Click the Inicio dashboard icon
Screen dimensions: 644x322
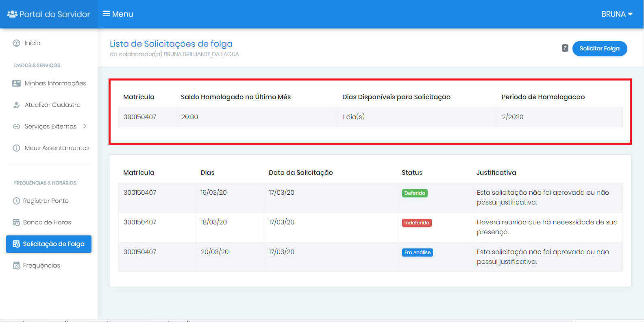[16, 43]
